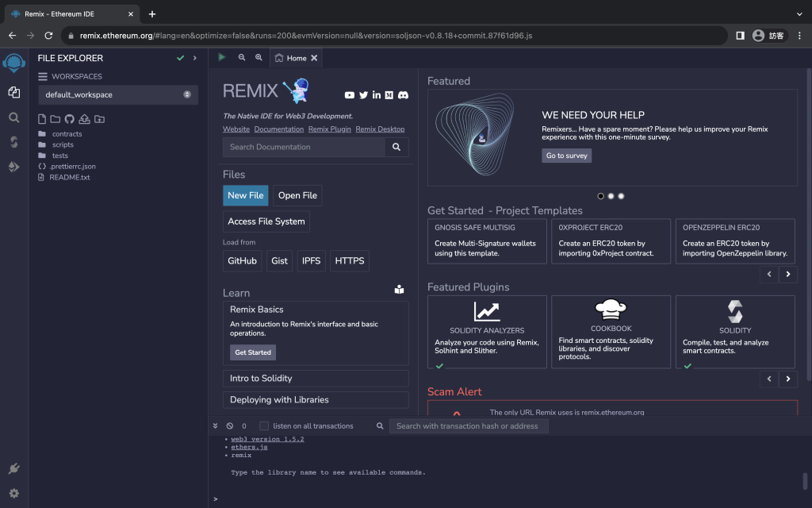Viewport: 812px width, 508px height.
Task: Open Deploy & run transactions sidebar icon
Action: [x=14, y=167]
